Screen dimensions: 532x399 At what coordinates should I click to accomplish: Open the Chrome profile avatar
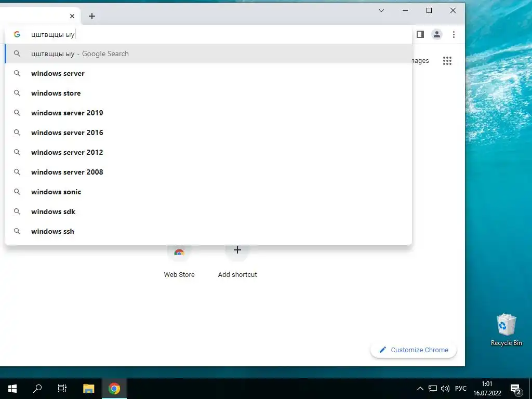coord(436,34)
